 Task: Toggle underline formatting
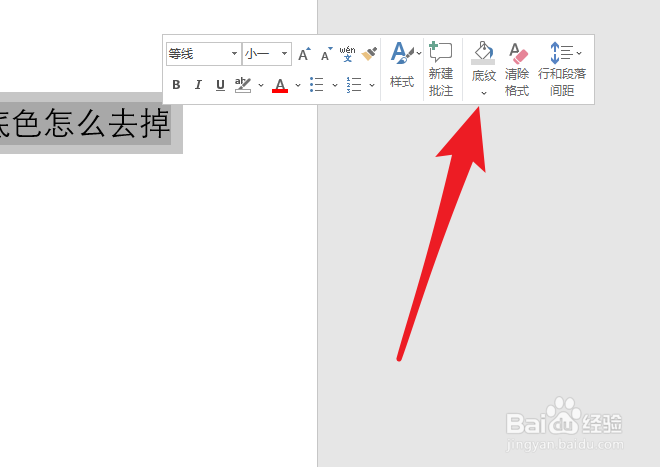220,85
